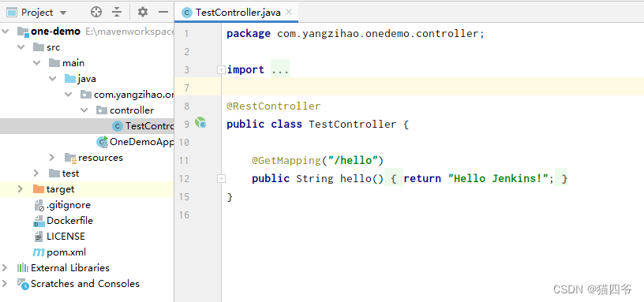Open the Project panel settings gear
The width and height of the screenshot is (644, 302).
pos(143,13)
